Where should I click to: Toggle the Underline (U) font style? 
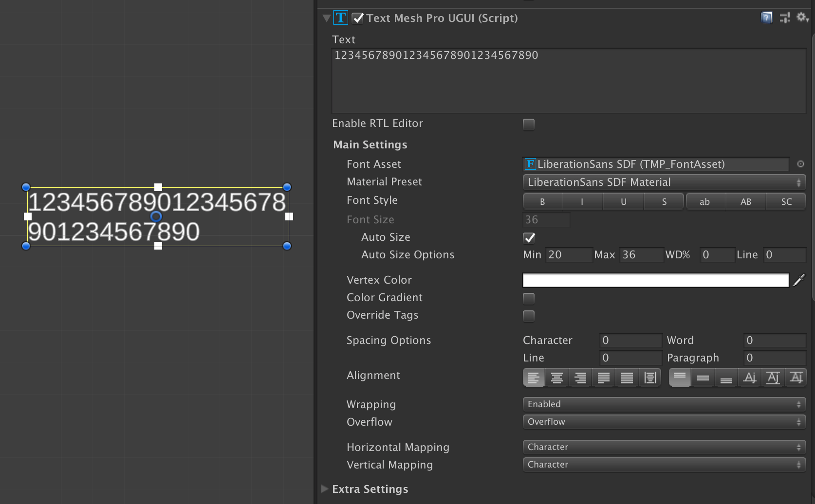click(624, 201)
